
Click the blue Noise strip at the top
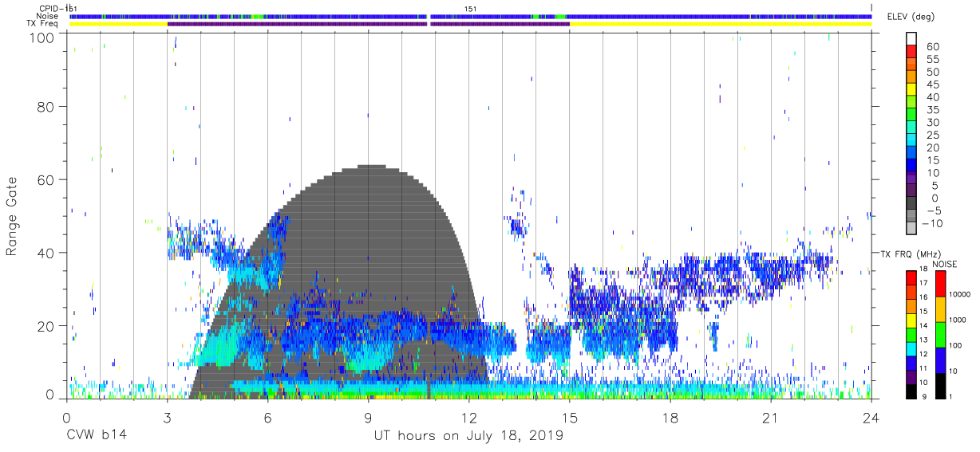click(x=471, y=16)
